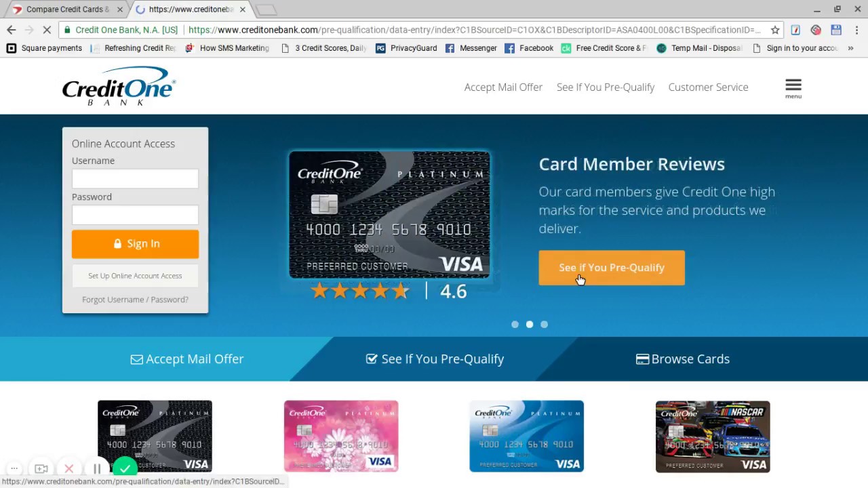Viewport: 868px width, 488px height.
Task: Click the orange Sign In button
Action: (135, 244)
